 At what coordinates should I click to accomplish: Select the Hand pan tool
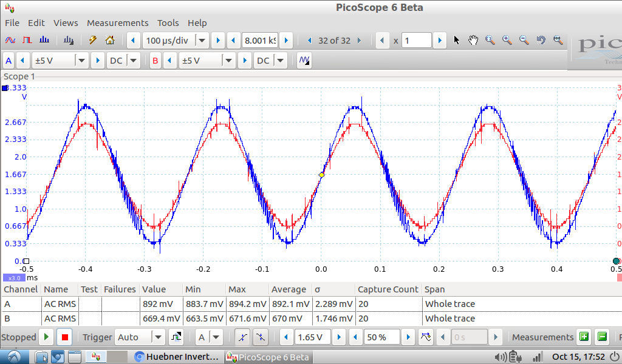coord(473,41)
